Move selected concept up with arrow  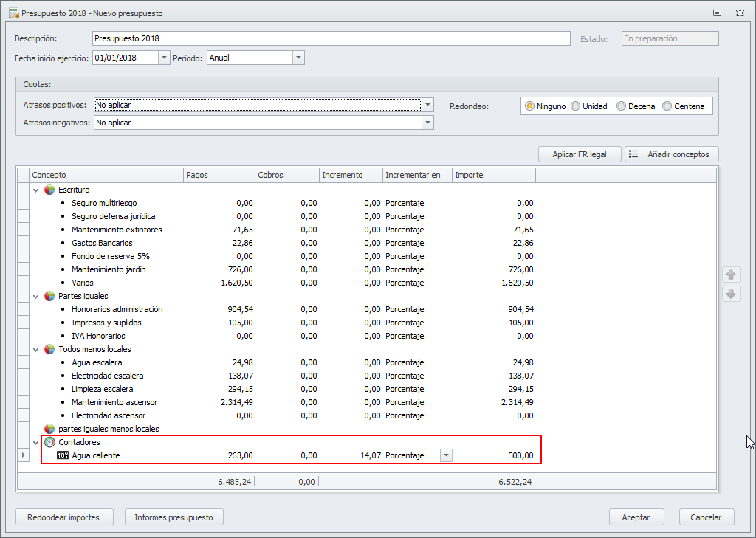pyautogui.click(x=731, y=275)
